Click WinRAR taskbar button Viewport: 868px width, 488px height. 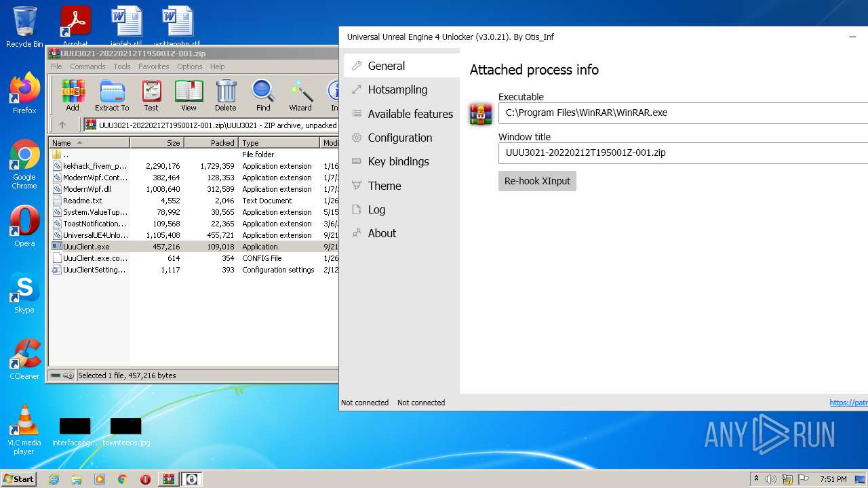168,479
